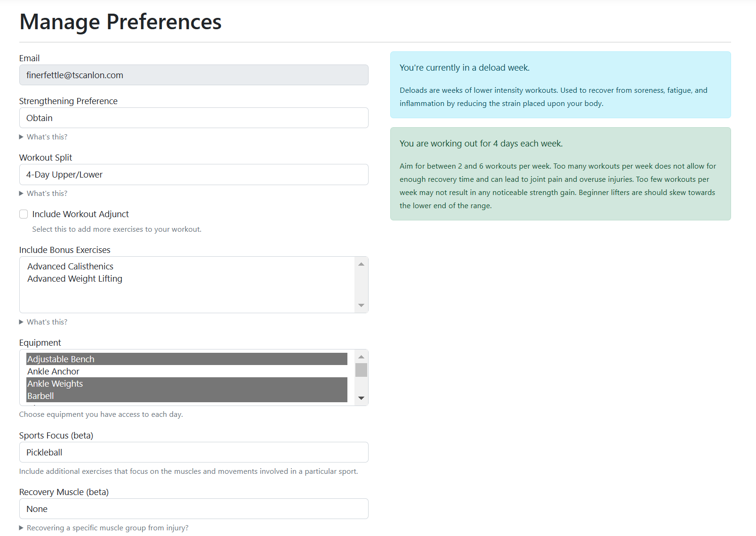Open the Workout Split dropdown
The image size is (756, 536).
point(193,175)
